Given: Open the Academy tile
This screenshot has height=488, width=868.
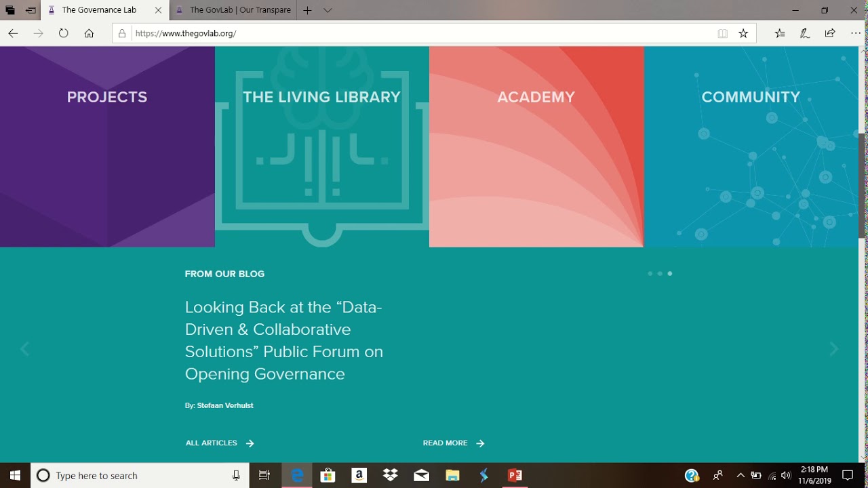Looking at the screenshot, I should tap(536, 146).
